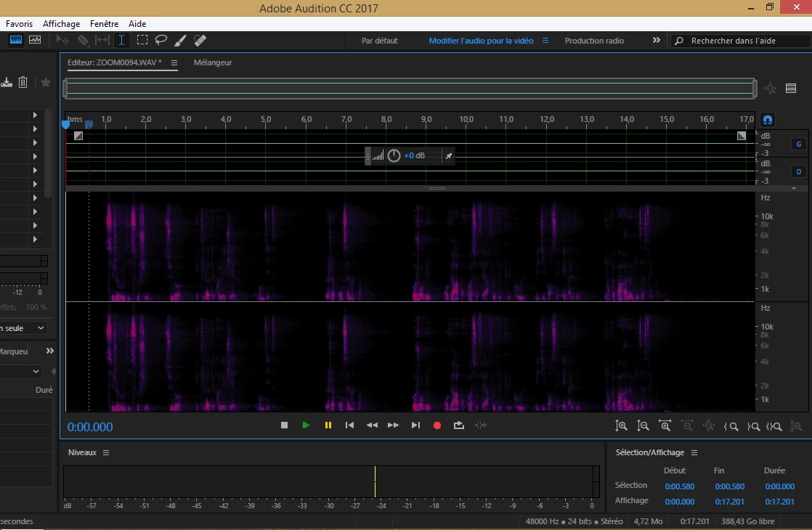Open the Editeur panel menu
Viewport: 812px width, 530px height.
pyautogui.click(x=174, y=63)
